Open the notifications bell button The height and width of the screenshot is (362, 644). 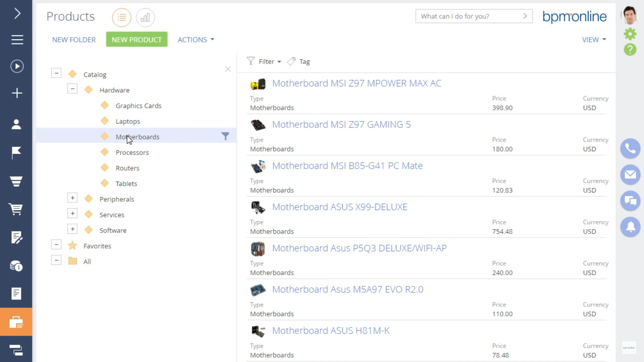pyautogui.click(x=630, y=227)
